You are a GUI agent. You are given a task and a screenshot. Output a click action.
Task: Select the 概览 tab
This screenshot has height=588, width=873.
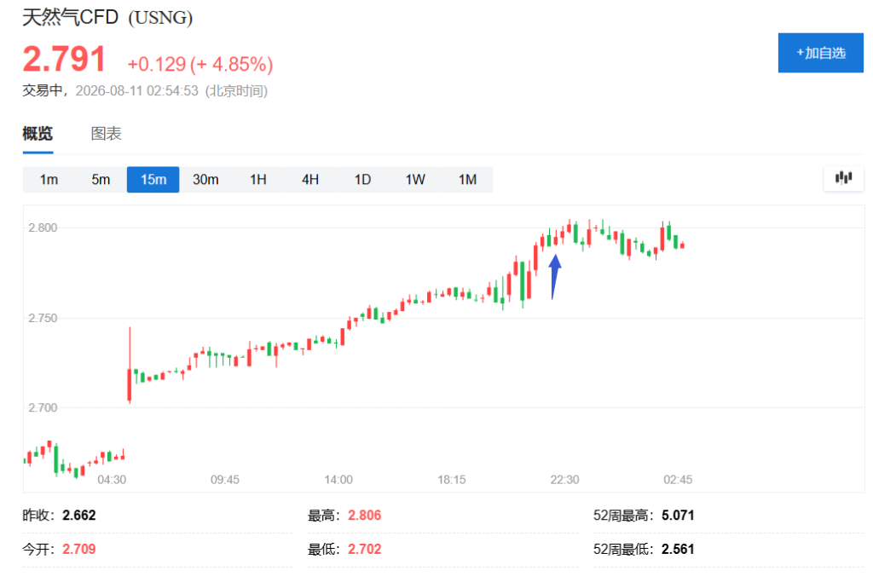click(38, 134)
